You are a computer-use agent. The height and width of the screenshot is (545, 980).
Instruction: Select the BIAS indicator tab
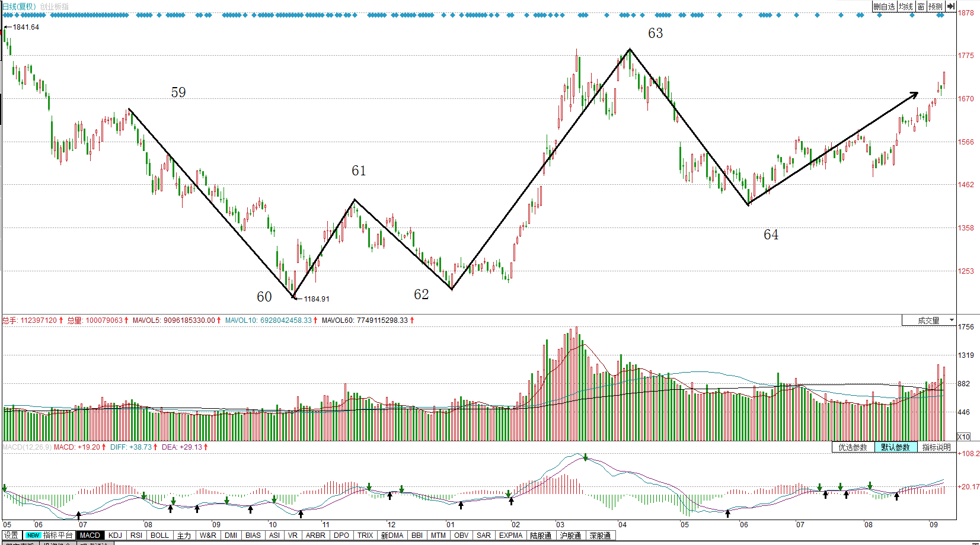click(253, 535)
